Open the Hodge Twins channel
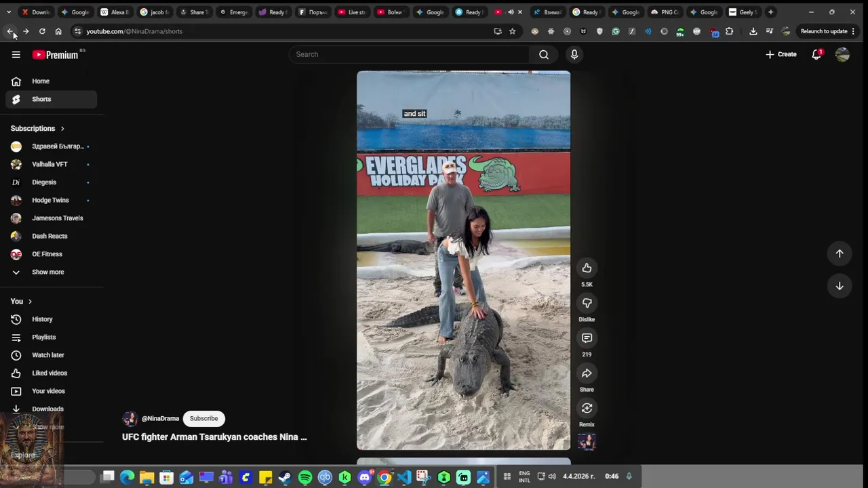Image resolution: width=868 pixels, height=488 pixels. [52, 200]
